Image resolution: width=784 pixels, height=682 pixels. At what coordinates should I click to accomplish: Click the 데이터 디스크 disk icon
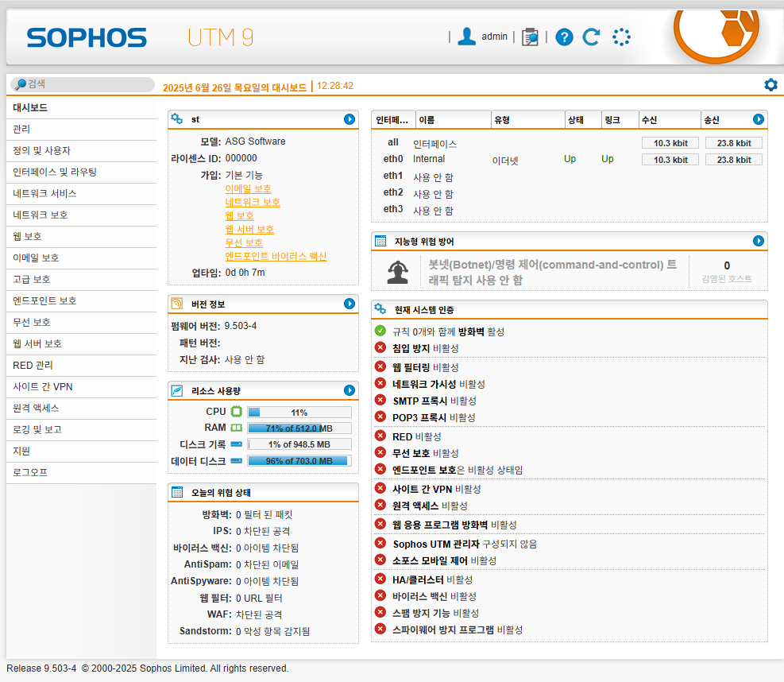click(x=237, y=461)
